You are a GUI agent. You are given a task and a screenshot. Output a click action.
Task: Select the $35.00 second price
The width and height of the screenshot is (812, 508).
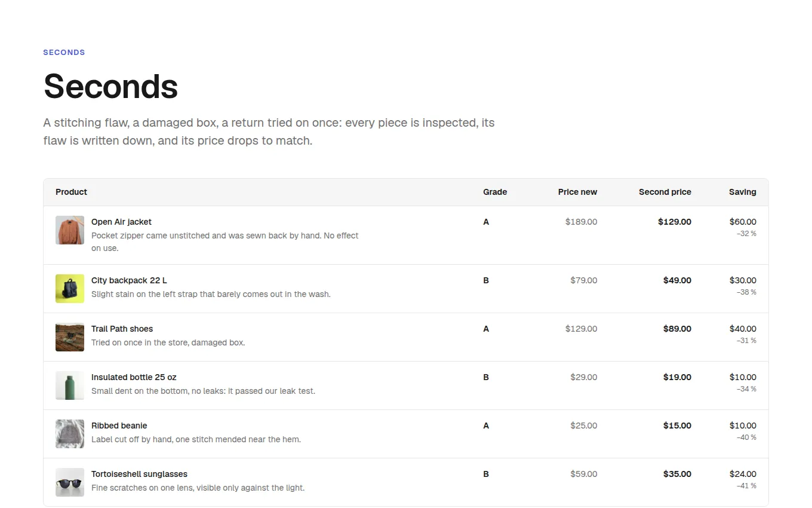[677, 474]
